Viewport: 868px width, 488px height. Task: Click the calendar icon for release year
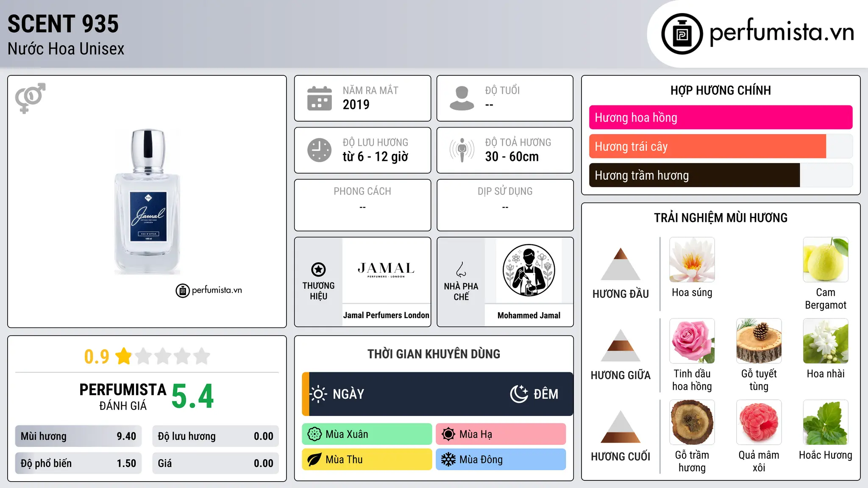tap(320, 98)
